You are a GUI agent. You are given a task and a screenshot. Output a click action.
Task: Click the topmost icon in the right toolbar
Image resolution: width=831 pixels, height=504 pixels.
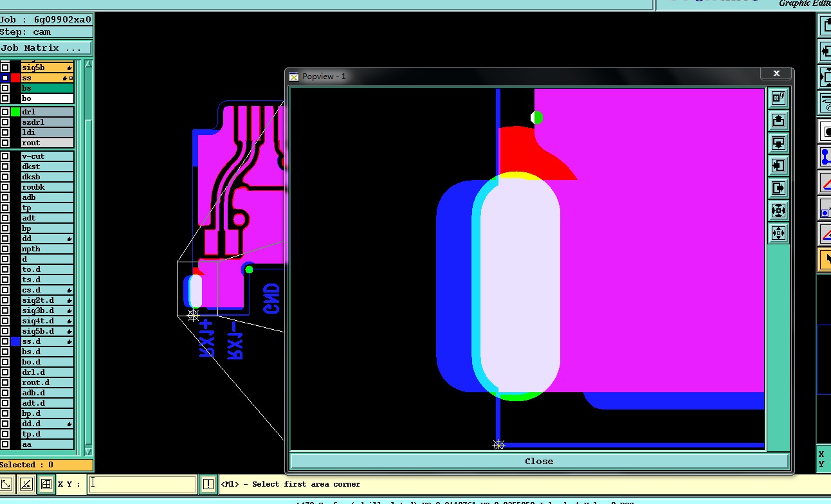[x=825, y=25]
